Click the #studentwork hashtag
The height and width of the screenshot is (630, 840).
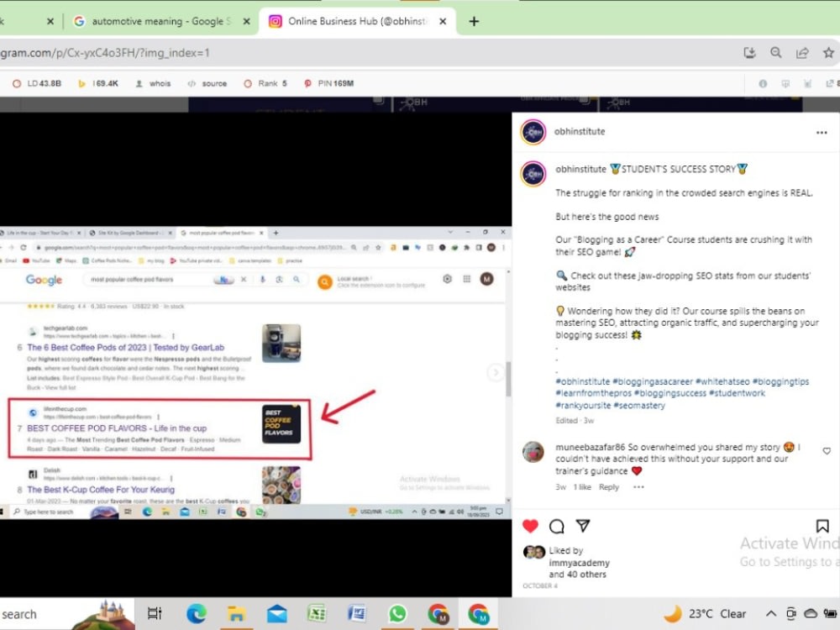pyautogui.click(x=738, y=393)
